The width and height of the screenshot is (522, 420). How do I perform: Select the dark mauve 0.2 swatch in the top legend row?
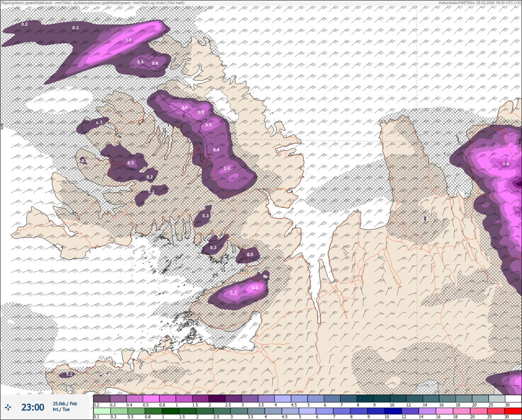102,398
